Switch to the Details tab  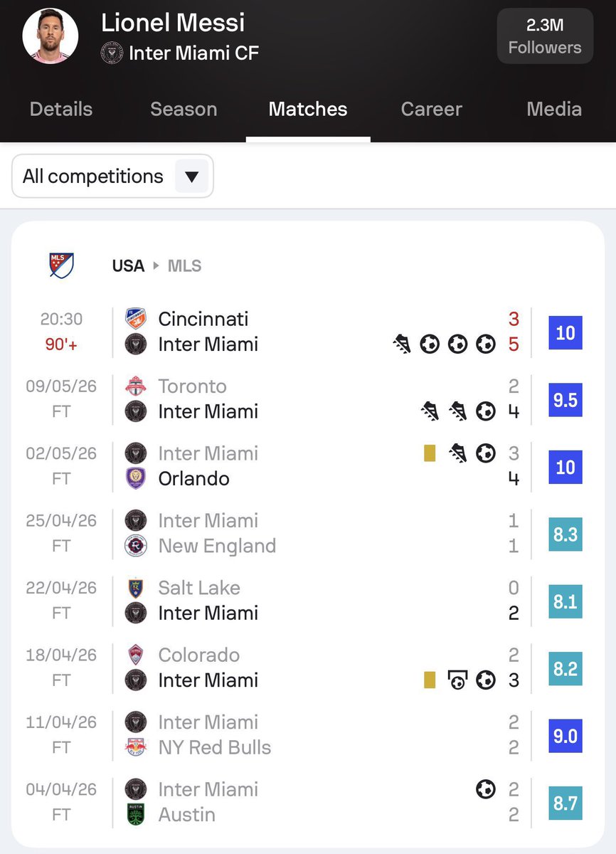coord(61,109)
